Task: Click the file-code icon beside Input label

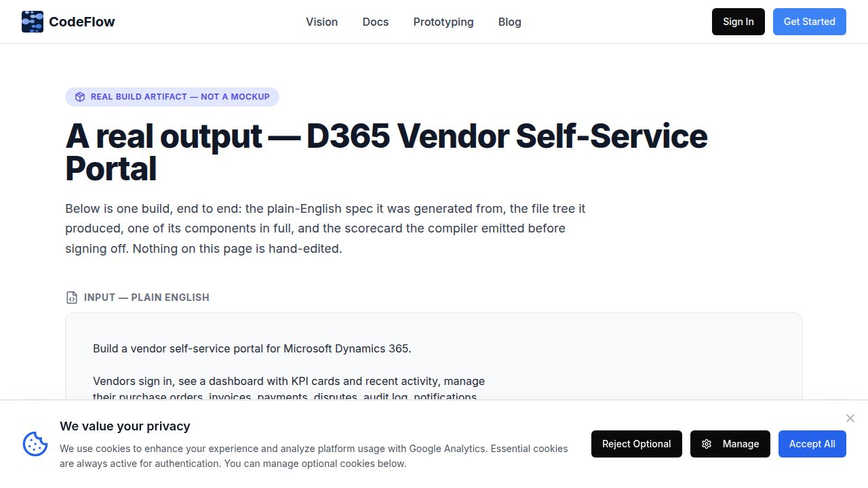Action: point(71,298)
